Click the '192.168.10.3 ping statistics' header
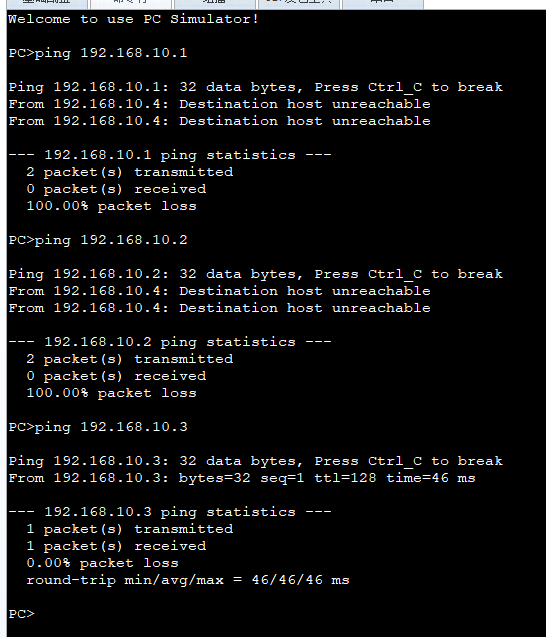Viewport: 546px width, 637px height. click(170, 512)
